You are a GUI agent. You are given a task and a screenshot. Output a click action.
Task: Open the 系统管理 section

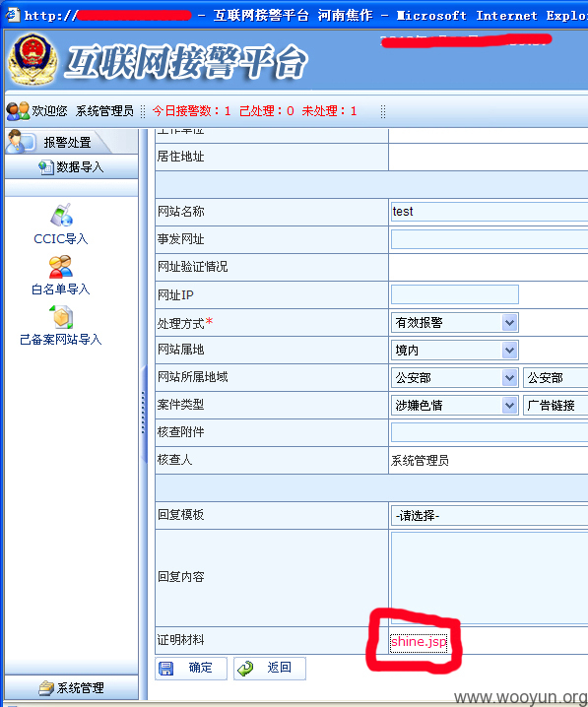click(x=71, y=687)
